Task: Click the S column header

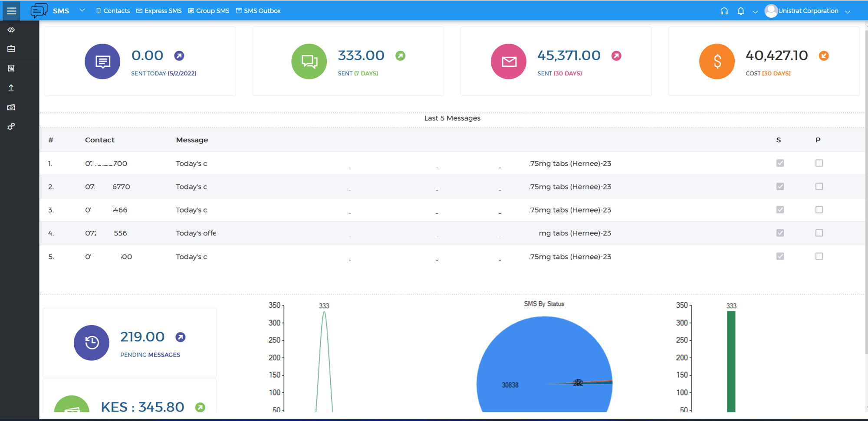Action: pos(779,140)
